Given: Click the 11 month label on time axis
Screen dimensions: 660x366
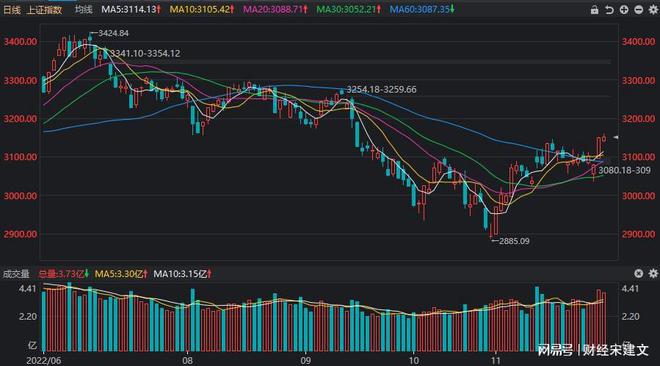Looking at the screenshot, I should click(496, 361).
